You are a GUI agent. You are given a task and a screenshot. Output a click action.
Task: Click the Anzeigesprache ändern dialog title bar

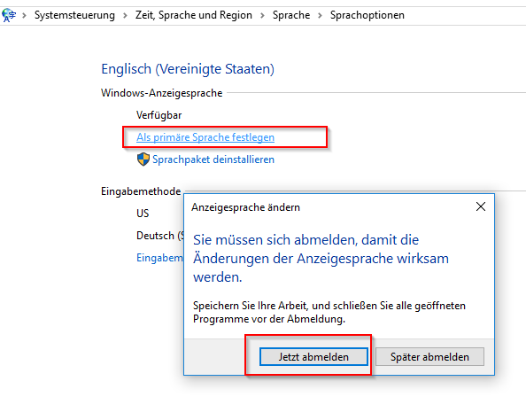click(329, 207)
